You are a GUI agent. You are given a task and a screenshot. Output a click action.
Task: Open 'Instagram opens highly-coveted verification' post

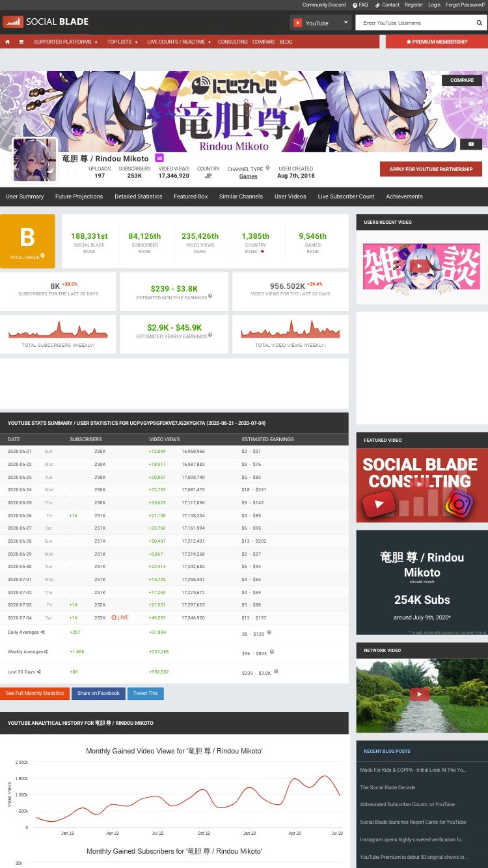click(x=413, y=839)
